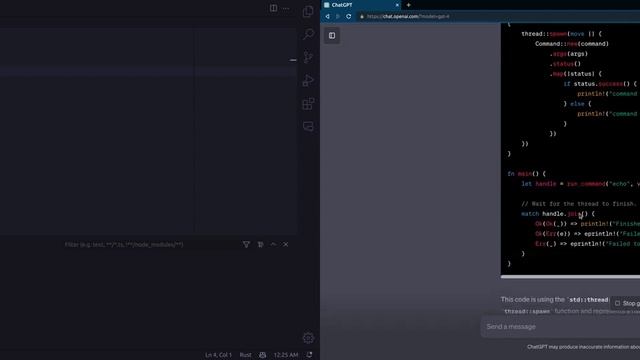Image resolution: width=640 pixels, height=360 pixels.
Task: Open the editor More Actions ellipsis
Action: pyautogui.click(x=286, y=8)
